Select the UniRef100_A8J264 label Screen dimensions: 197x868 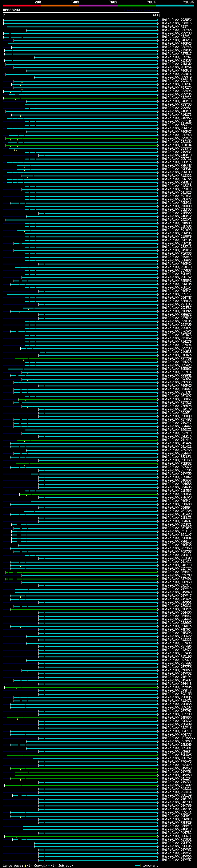pyautogui.click(x=176, y=67)
